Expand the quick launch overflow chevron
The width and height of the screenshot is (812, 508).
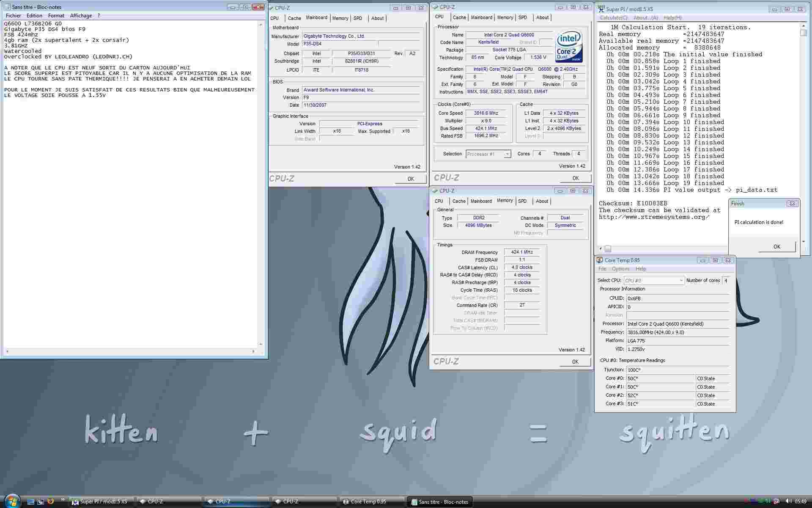(63, 500)
